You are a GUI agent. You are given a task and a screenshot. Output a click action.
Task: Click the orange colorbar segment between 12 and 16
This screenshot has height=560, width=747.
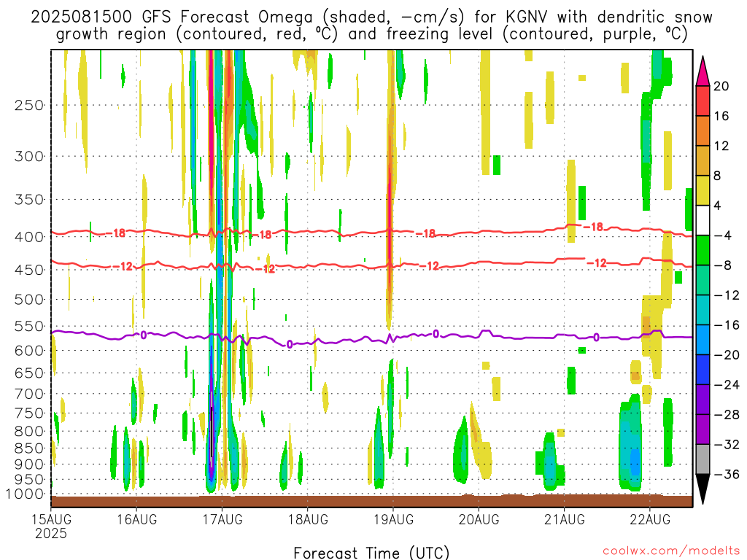point(703,131)
